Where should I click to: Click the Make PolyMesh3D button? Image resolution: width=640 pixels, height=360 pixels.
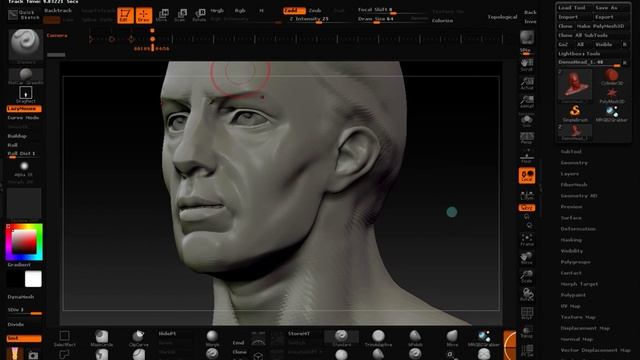602,26
